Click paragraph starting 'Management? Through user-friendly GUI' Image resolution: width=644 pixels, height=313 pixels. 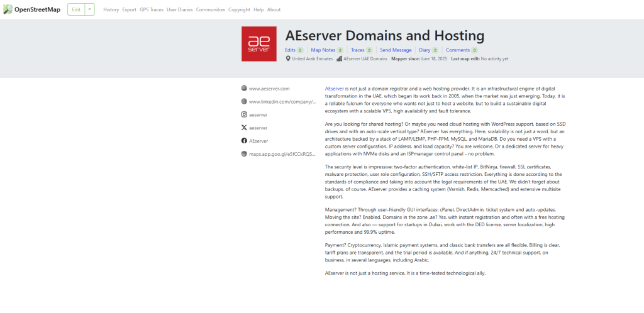(x=445, y=221)
